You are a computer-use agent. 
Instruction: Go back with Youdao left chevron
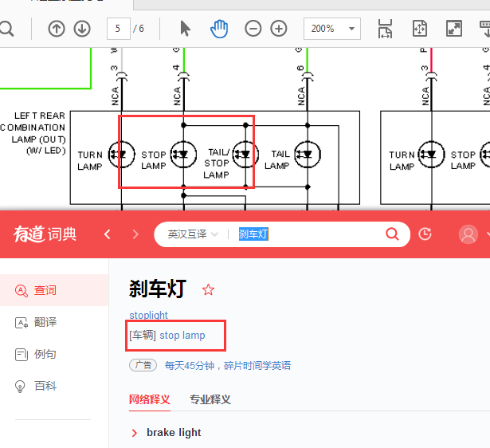108,234
